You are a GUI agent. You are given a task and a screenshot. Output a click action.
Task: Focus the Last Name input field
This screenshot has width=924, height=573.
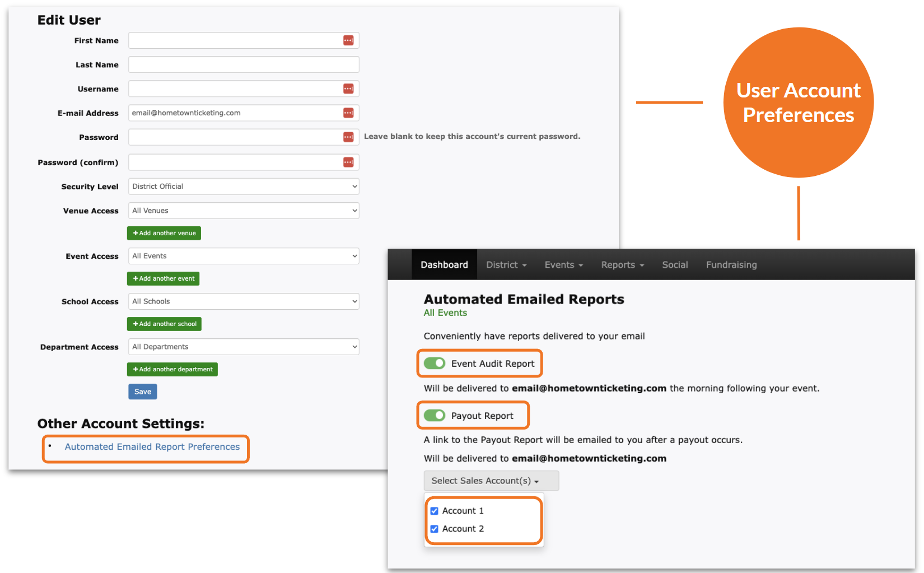click(x=243, y=64)
